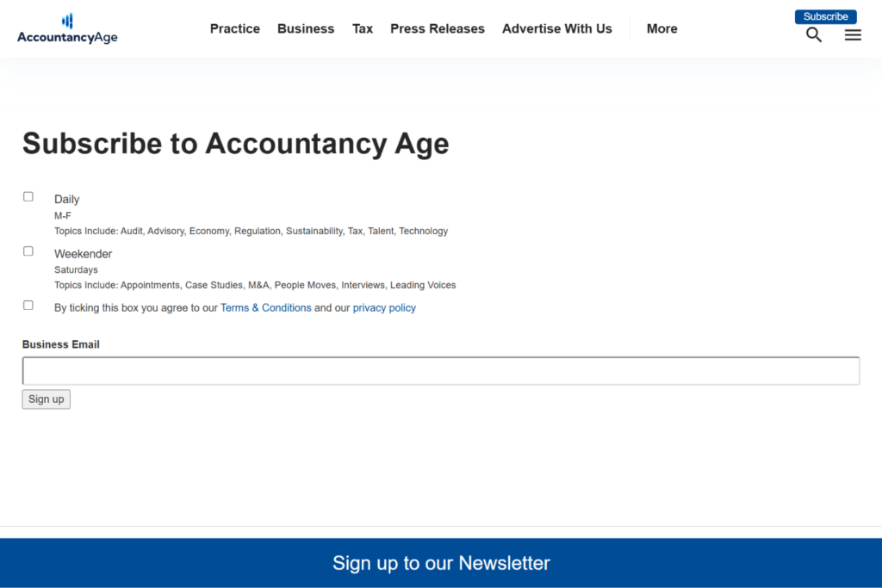882x588 pixels.
Task: Open the search magnifier icon
Action: (813, 34)
